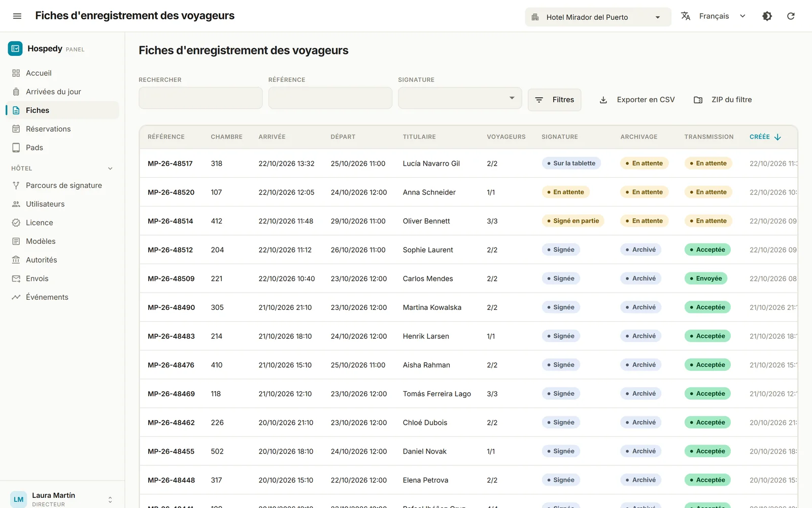Open the Hotel Mirador del Puerto selector
Screen dimensions: 812x508
pyautogui.click(x=598, y=17)
